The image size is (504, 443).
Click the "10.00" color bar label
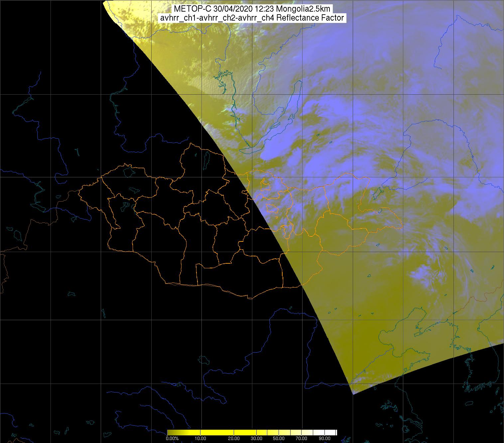pos(200,438)
